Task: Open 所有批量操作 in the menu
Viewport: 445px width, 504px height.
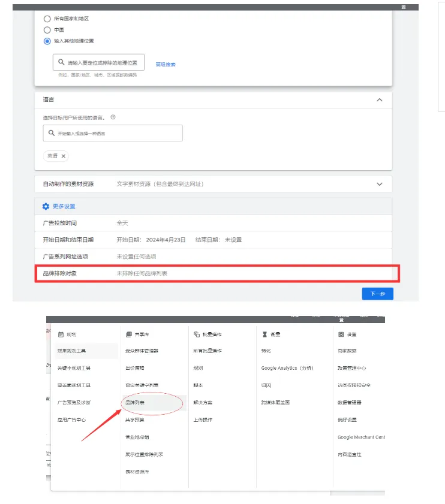Action: tap(208, 351)
